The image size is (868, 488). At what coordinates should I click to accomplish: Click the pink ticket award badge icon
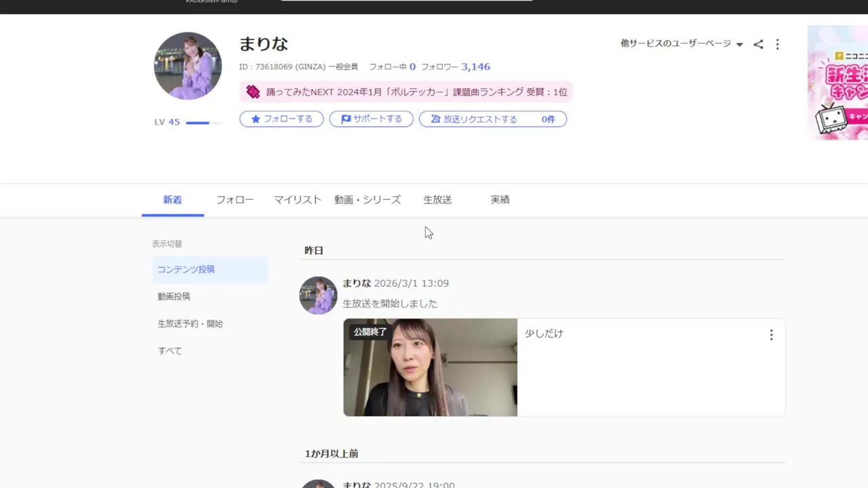pos(253,91)
